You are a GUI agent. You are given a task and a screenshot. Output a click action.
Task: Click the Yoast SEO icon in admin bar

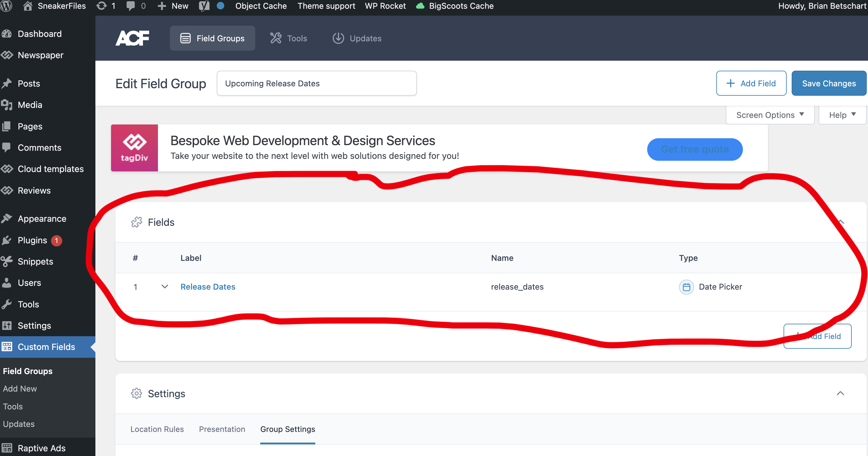point(204,6)
